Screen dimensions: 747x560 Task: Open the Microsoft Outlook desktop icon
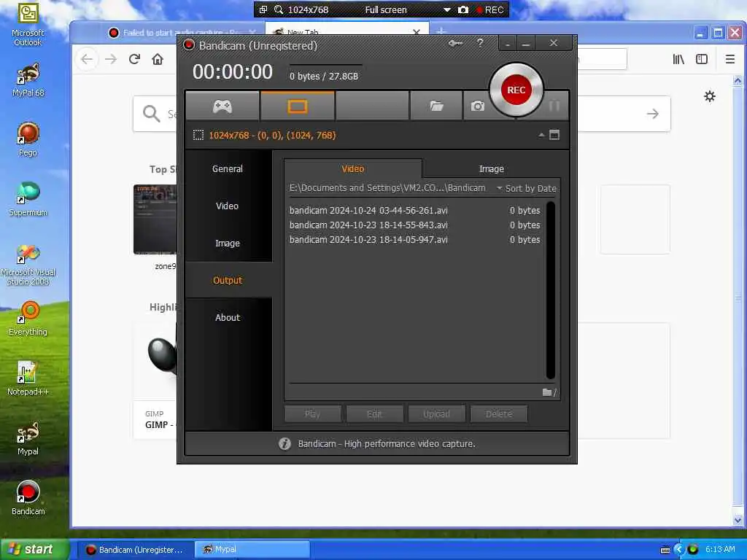coord(28,25)
